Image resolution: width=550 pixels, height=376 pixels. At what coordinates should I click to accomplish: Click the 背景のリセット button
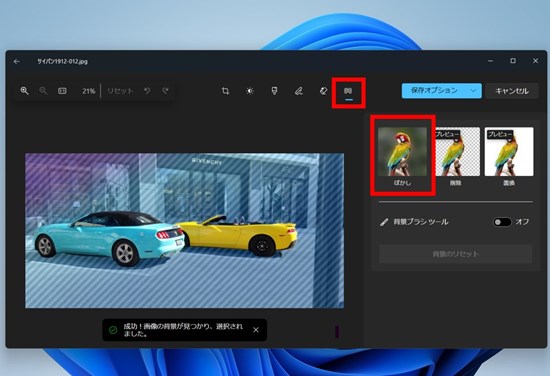(x=456, y=254)
